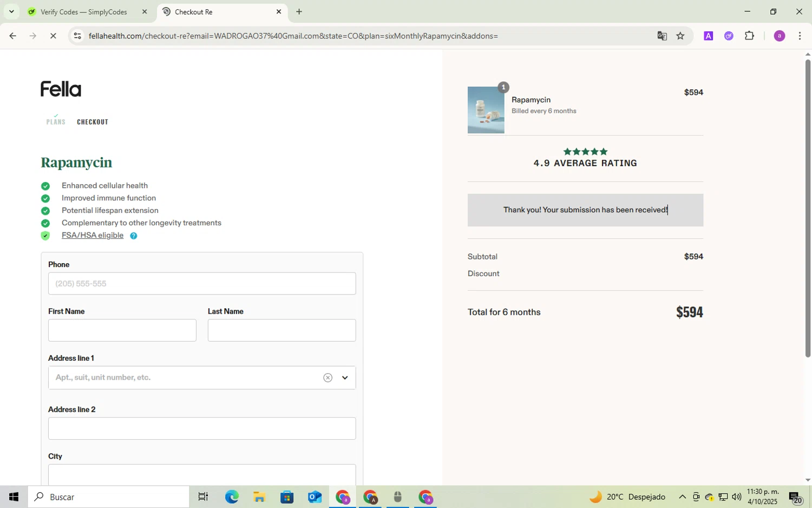The image size is (812, 508).
Task: Bookmark this page with the star icon
Action: click(680, 36)
